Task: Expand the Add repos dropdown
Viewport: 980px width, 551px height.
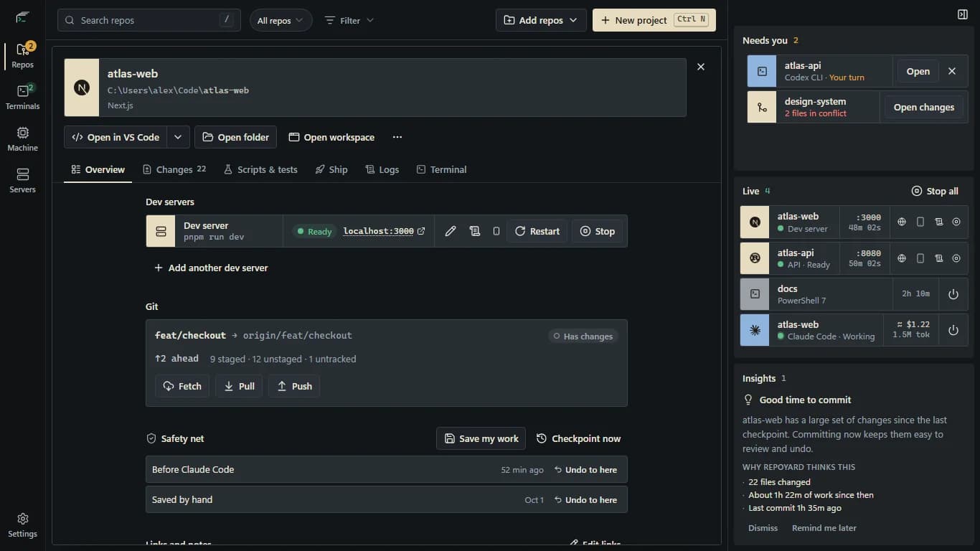Action: click(541, 20)
